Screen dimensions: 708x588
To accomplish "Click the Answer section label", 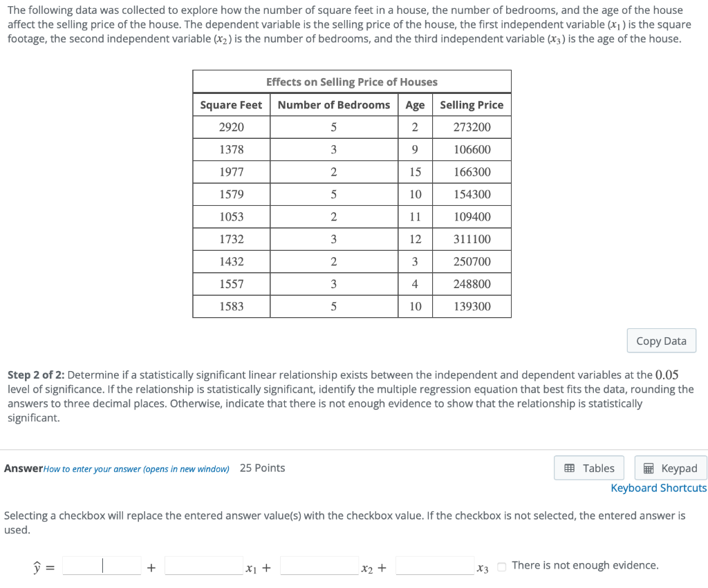I will pos(21,468).
